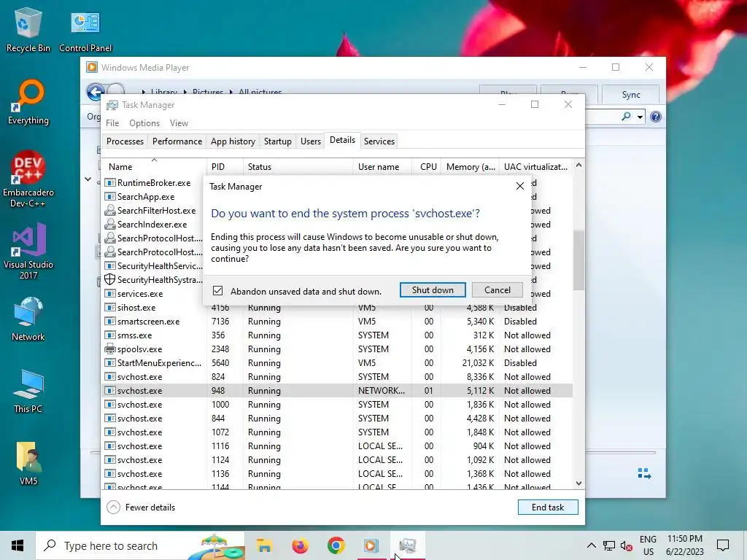The width and height of the screenshot is (747, 560).
Task: Click the Media Player search magnifier icon
Action: click(627, 116)
